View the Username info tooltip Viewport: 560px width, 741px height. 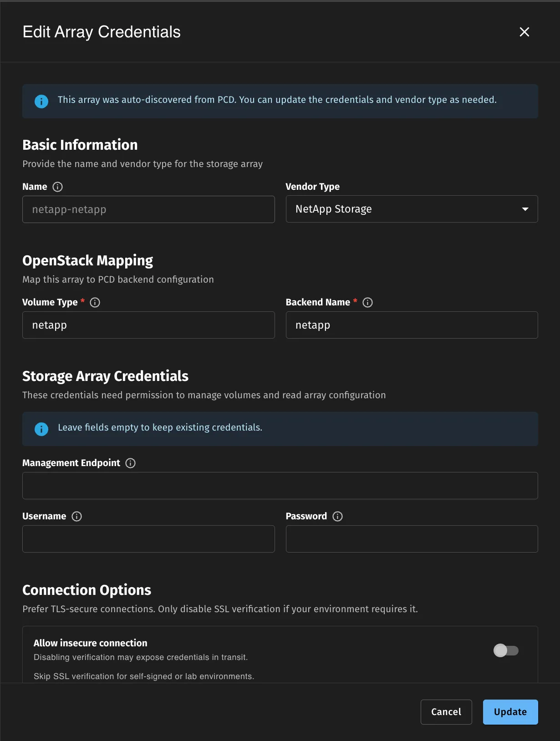click(x=76, y=516)
